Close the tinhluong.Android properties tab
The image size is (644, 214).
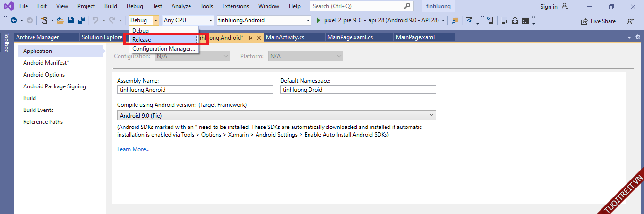click(258, 37)
